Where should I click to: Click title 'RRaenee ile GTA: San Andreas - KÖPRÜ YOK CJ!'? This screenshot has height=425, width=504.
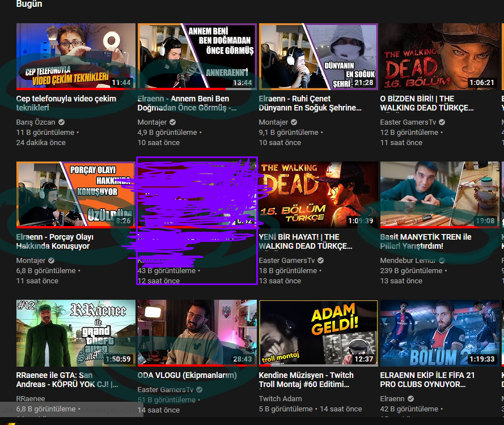coord(67,380)
